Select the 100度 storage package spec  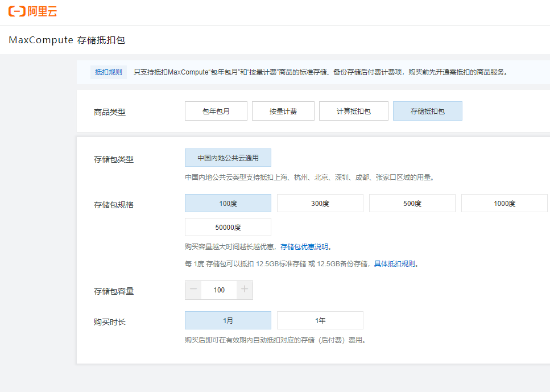pyautogui.click(x=228, y=203)
